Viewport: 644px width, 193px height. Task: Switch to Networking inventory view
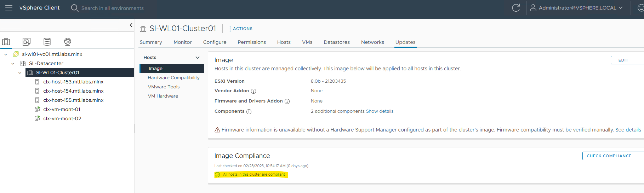click(68, 42)
